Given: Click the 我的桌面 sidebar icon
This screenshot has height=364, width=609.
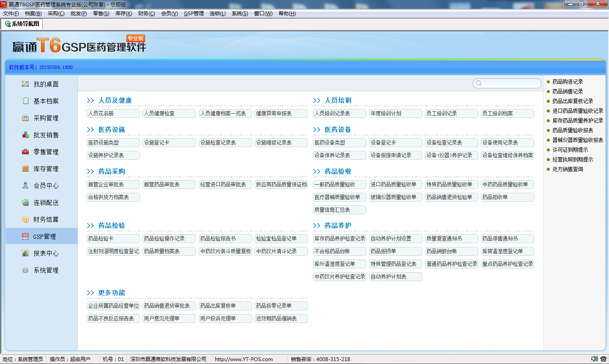Looking at the screenshot, I should click(x=25, y=84).
